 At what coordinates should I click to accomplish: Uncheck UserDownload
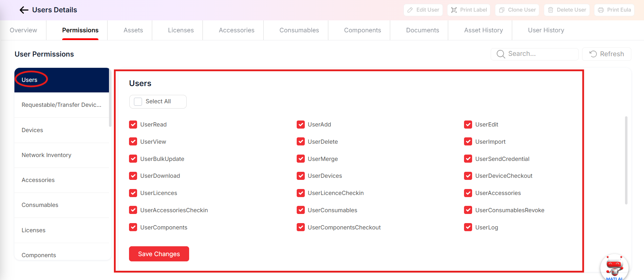[x=133, y=176]
